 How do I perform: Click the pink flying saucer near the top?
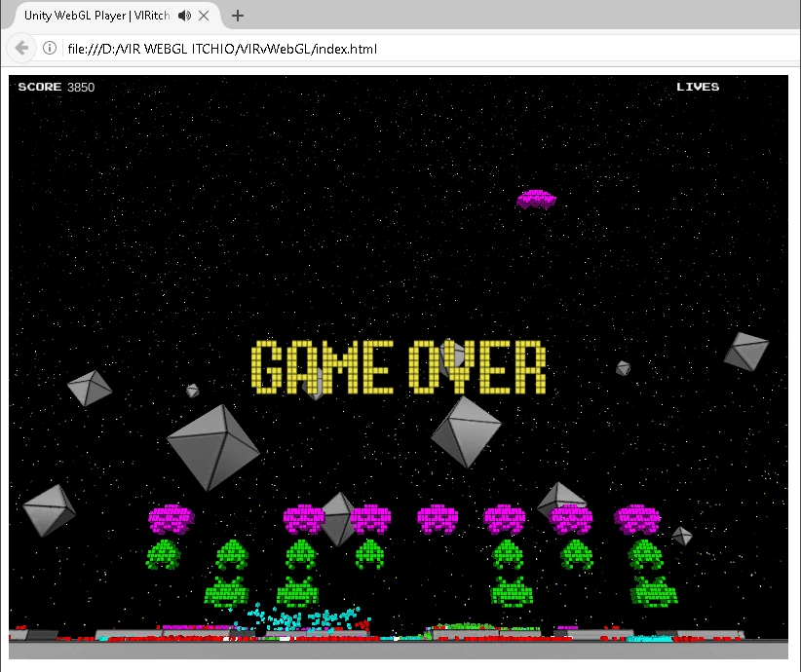[535, 198]
